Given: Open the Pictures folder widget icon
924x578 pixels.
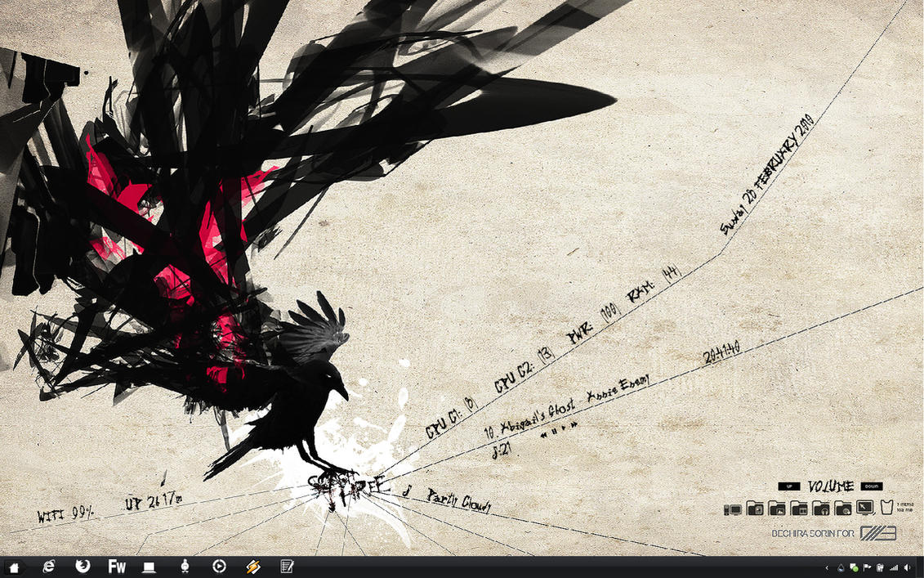Looking at the screenshot, I should click(x=777, y=508).
